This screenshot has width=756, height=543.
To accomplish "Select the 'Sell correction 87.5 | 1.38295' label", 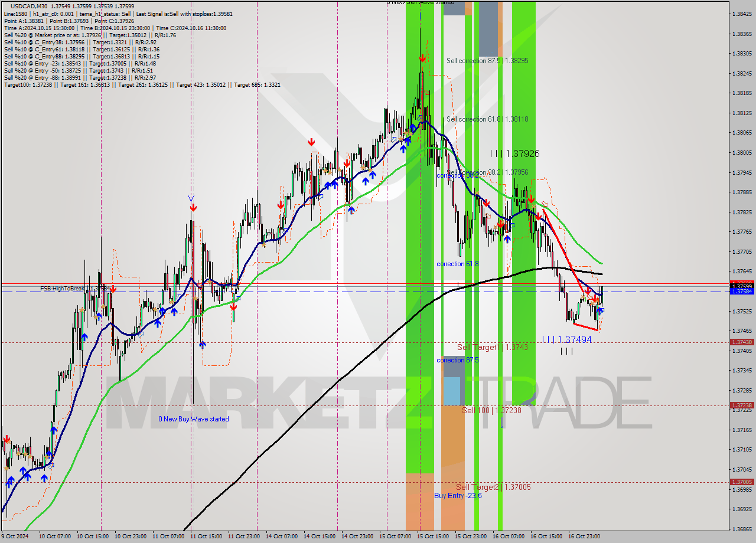I will [487, 61].
